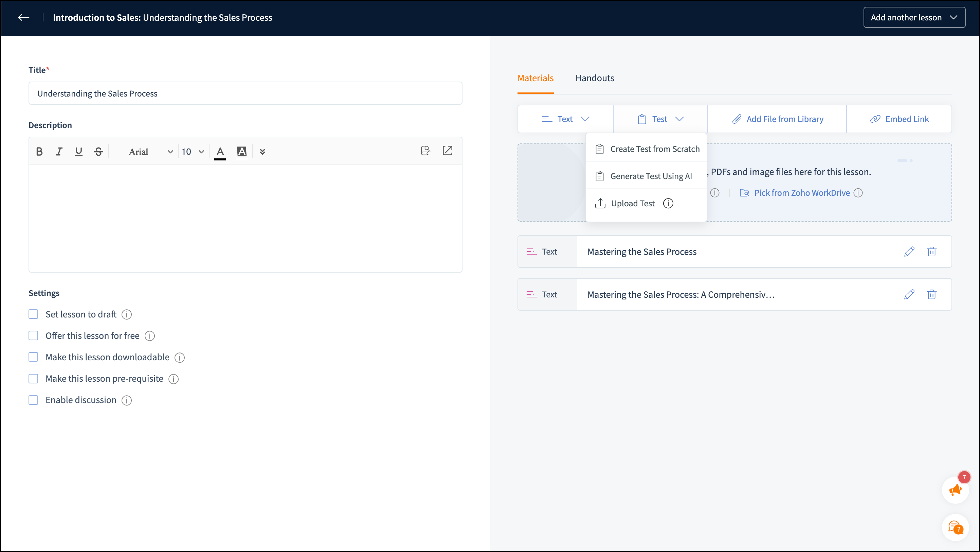Screen dimensions: 980x552
Task: Click Add File from Library button
Action: pos(777,119)
